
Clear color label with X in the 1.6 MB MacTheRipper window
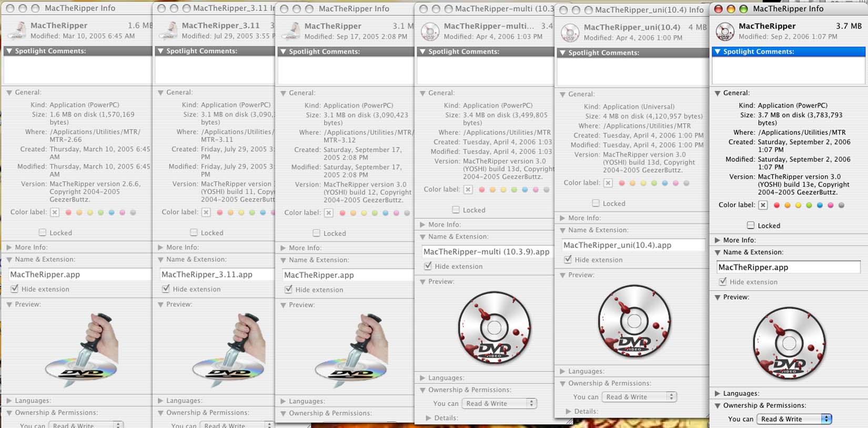pos(55,212)
